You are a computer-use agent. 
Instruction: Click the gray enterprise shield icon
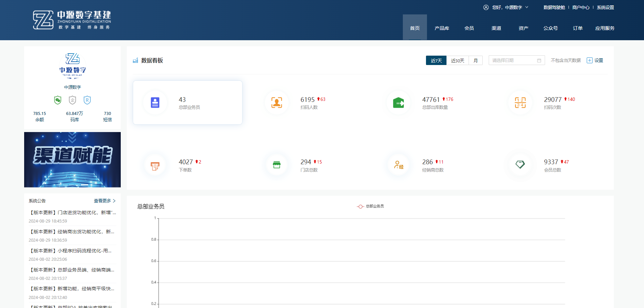[72, 100]
